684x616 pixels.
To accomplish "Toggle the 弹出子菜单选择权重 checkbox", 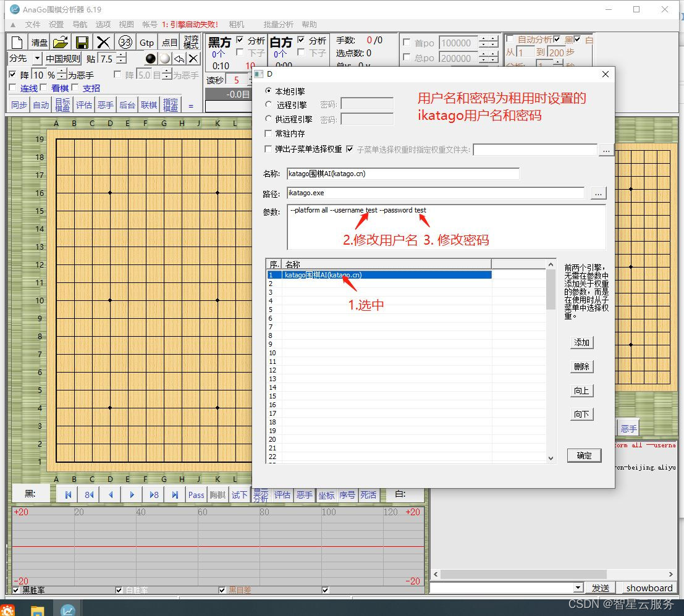I will pyautogui.click(x=269, y=149).
